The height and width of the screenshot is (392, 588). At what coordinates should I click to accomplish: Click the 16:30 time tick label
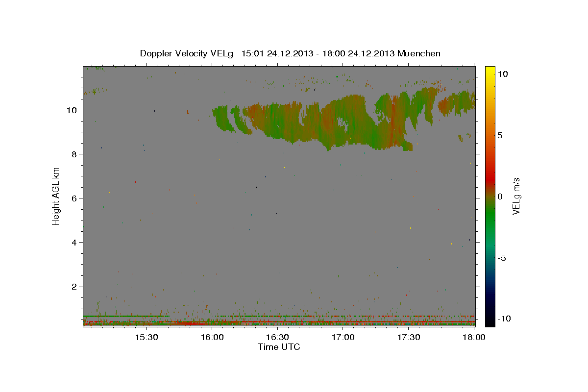[277, 337]
